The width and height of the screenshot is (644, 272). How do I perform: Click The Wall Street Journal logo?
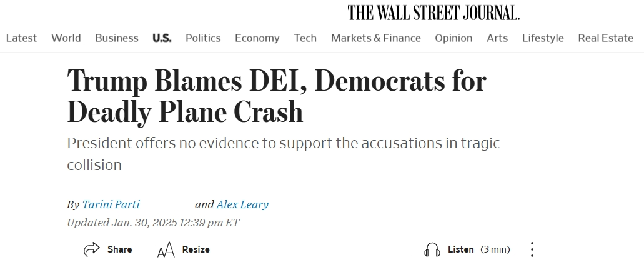433,13
